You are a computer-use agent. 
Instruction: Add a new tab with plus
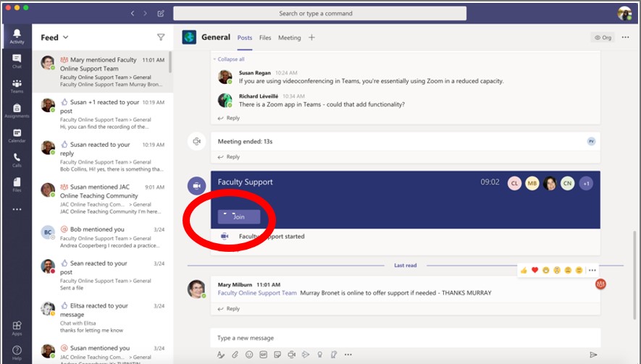[311, 38]
